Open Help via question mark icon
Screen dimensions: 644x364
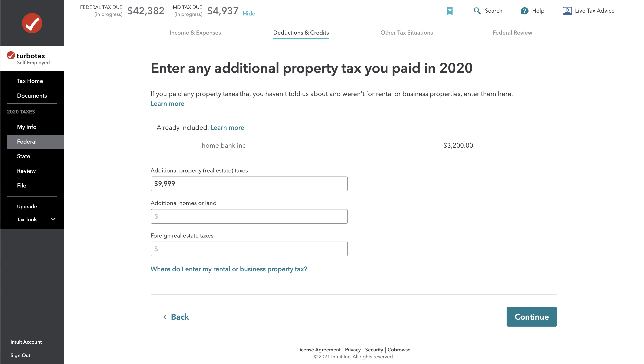[524, 11]
